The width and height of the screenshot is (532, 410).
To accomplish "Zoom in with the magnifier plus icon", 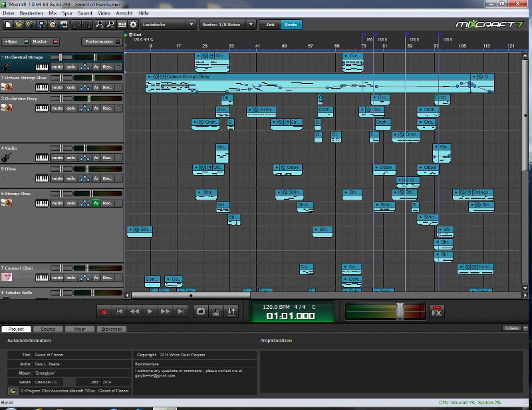I will point(100,25).
